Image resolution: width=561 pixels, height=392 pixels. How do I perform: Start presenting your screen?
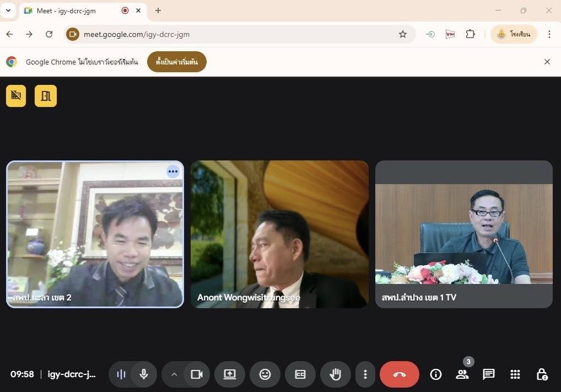tap(230, 374)
